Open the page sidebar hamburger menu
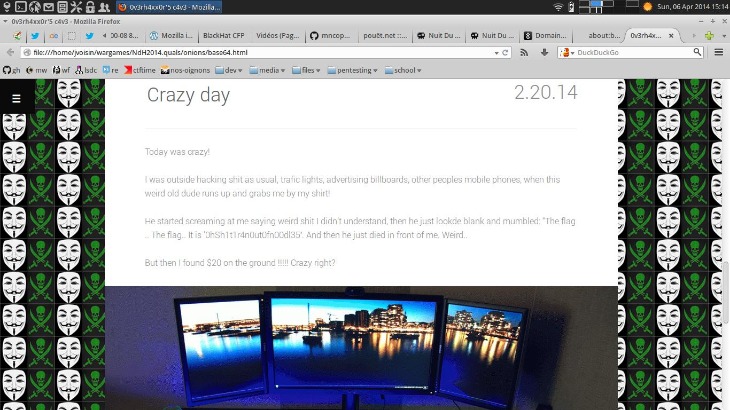This screenshot has width=730, height=410. [16, 99]
